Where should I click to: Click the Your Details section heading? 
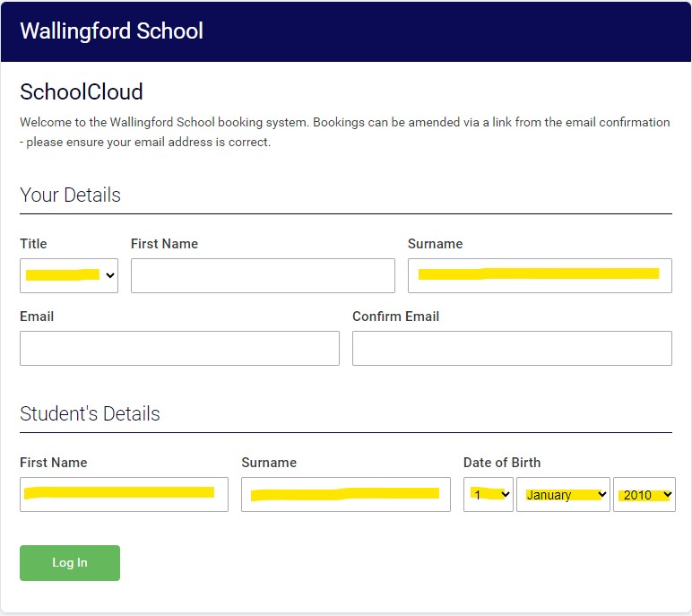point(70,195)
